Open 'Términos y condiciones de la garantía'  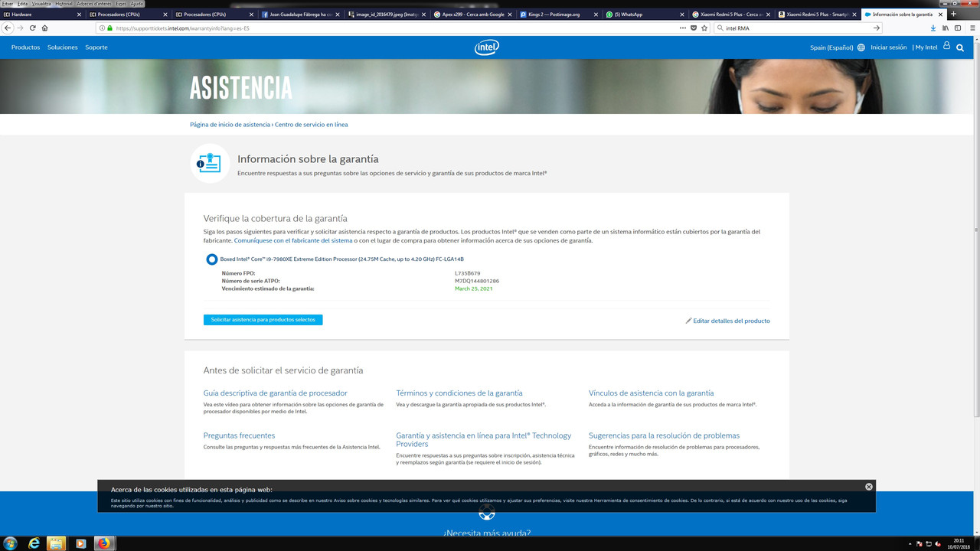tap(459, 393)
